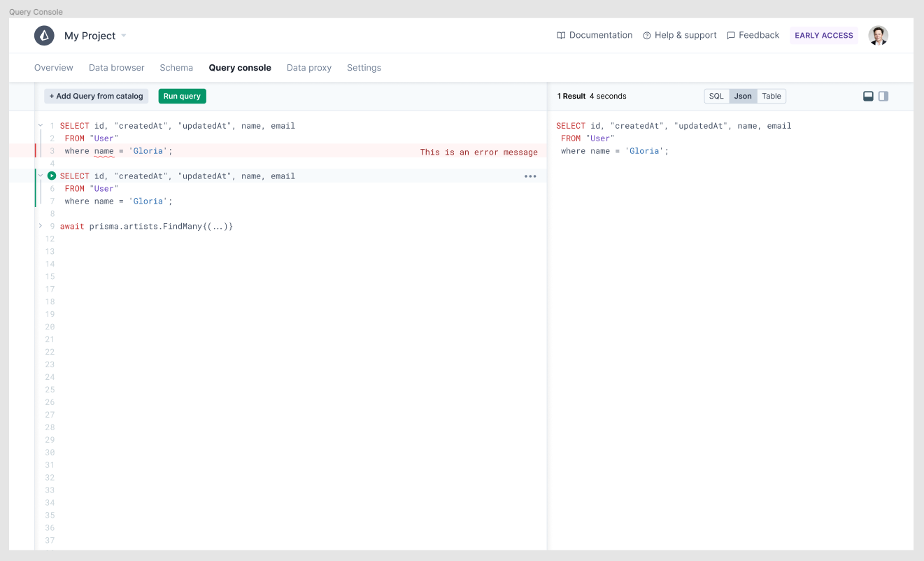Viewport: 924px width, 561px height.
Task: Click the Feedback speech bubble icon
Action: tap(731, 35)
